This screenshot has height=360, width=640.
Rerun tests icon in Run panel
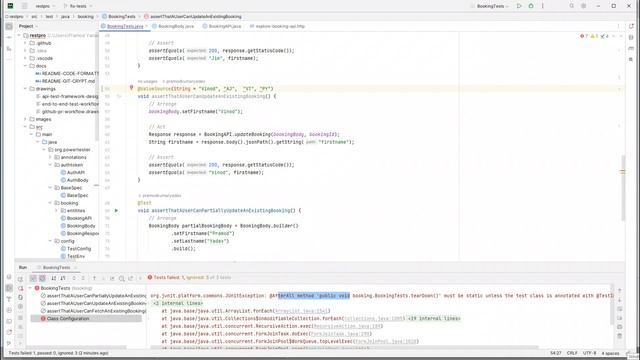[20, 279]
